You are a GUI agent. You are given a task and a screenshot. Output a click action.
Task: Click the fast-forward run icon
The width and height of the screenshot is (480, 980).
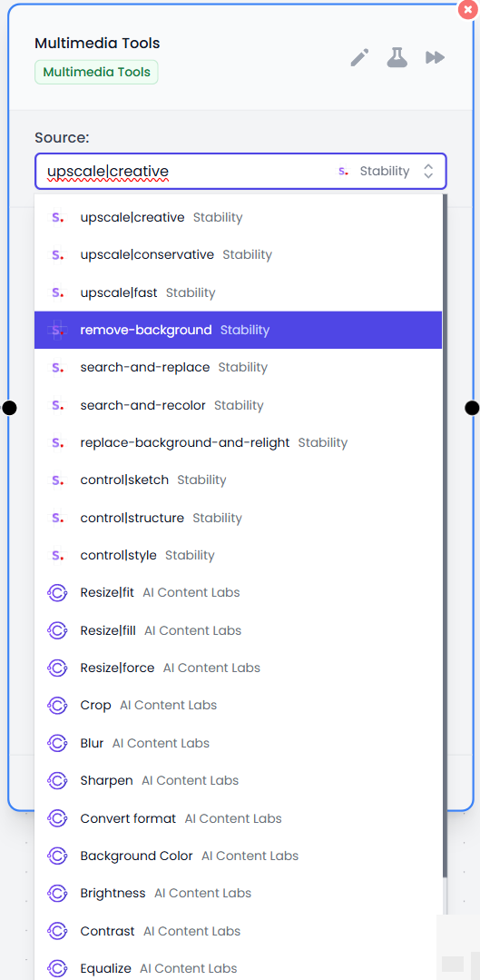435,57
